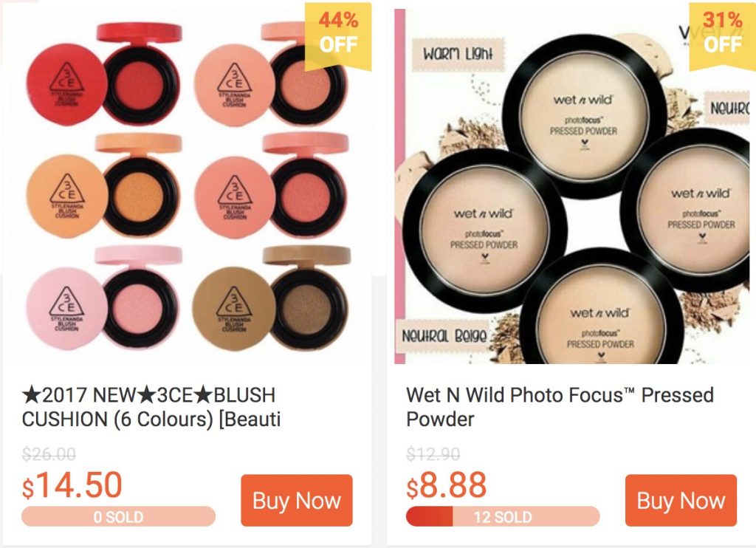Click the 31% OFF discount badge

721,34
